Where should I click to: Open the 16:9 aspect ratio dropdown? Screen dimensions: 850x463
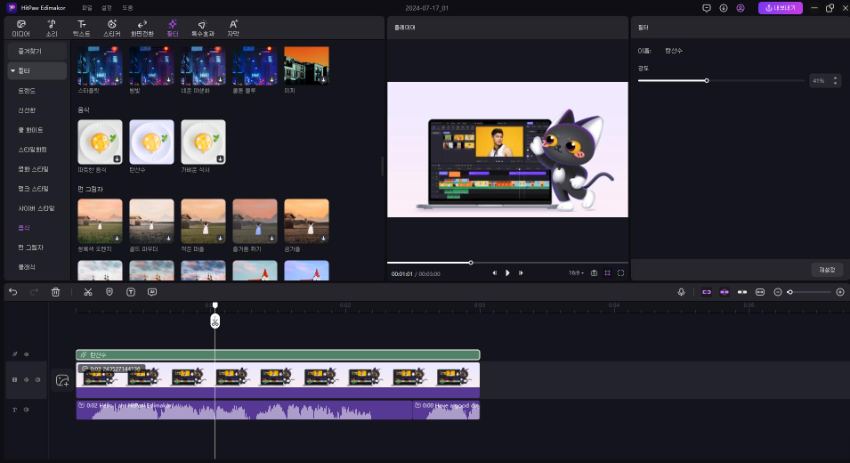click(576, 272)
